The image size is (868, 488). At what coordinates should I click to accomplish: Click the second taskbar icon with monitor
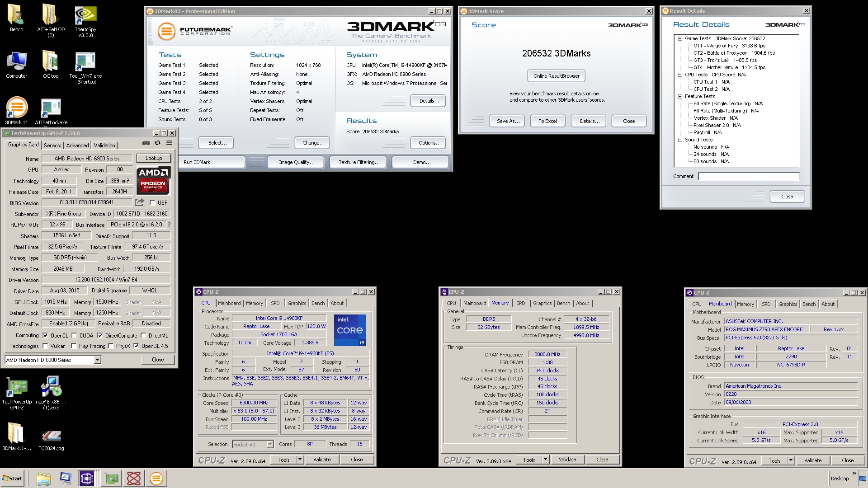coord(65,479)
